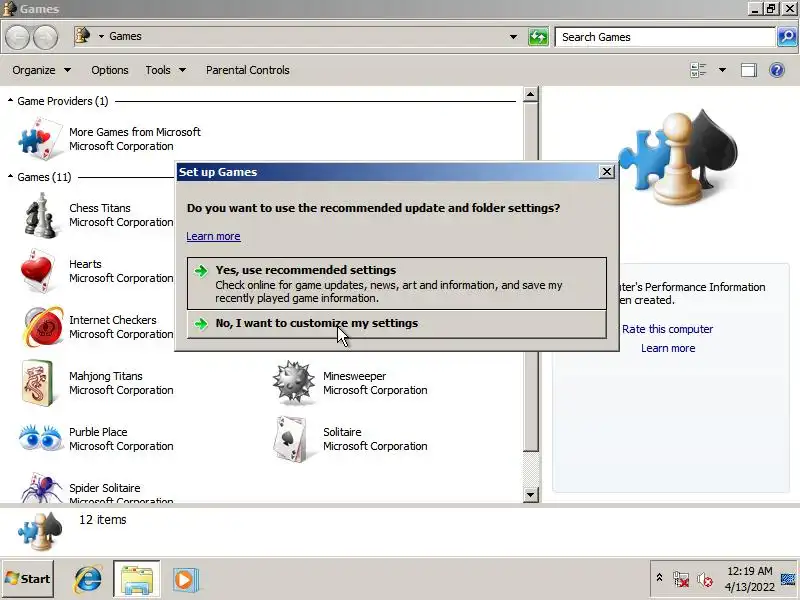Open Parental Controls
Image resolution: width=800 pixels, height=600 pixels.
click(247, 70)
